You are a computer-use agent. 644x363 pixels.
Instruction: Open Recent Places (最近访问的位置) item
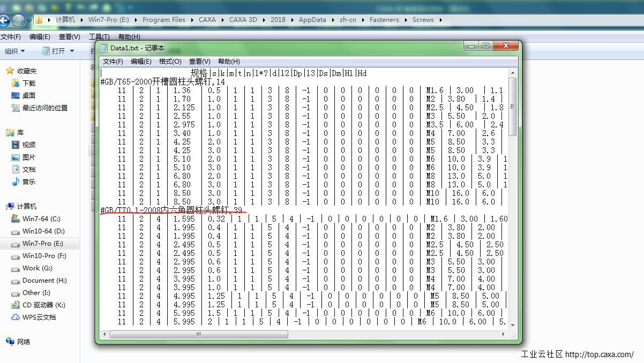[16, 108]
